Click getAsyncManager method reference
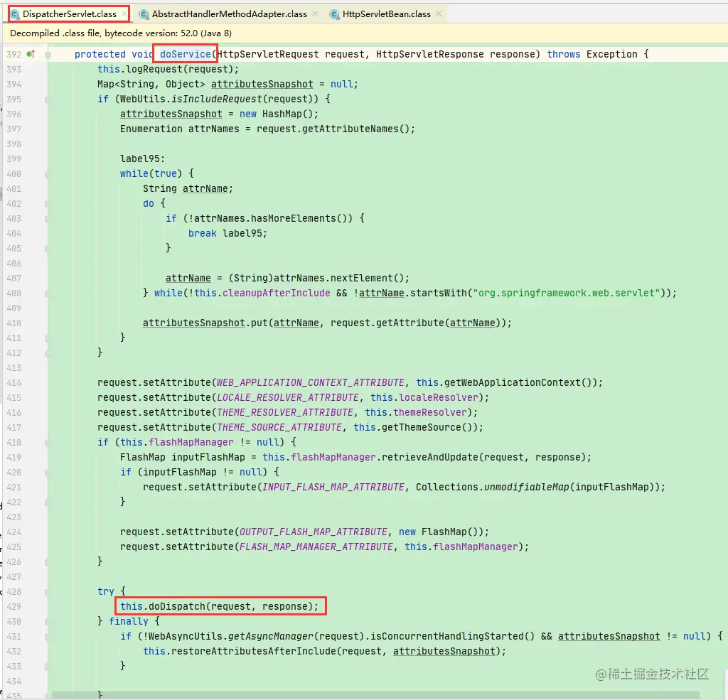This screenshot has width=728, height=700. coord(271,637)
